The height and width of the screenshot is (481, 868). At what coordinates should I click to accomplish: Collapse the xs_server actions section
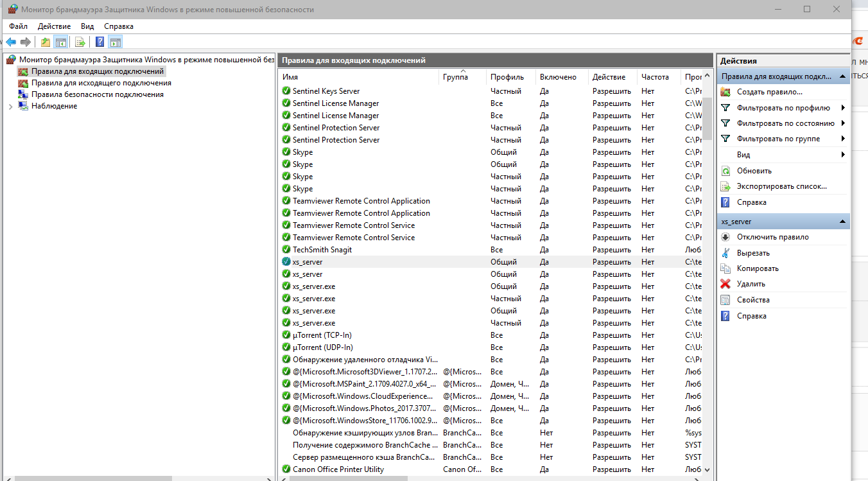(842, 222)
